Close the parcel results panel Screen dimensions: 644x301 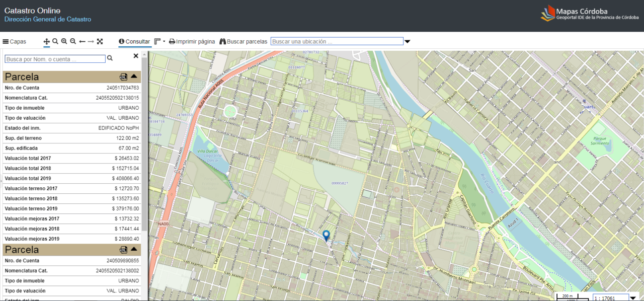click(x=136, y=56)
